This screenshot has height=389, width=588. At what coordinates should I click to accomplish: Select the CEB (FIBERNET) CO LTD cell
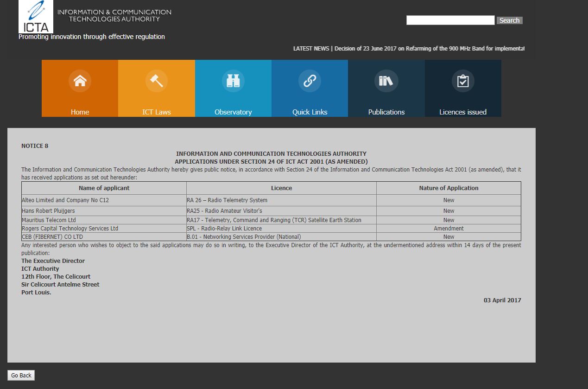pos(104,237)
